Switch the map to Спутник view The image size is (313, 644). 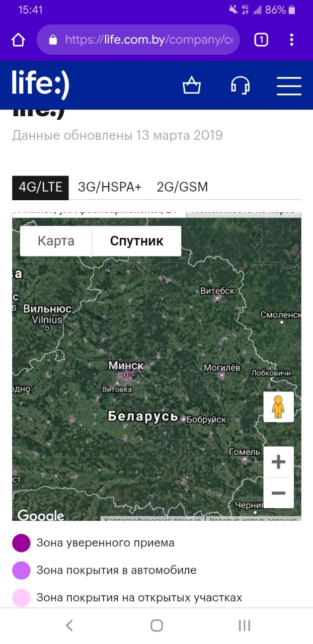136,241
